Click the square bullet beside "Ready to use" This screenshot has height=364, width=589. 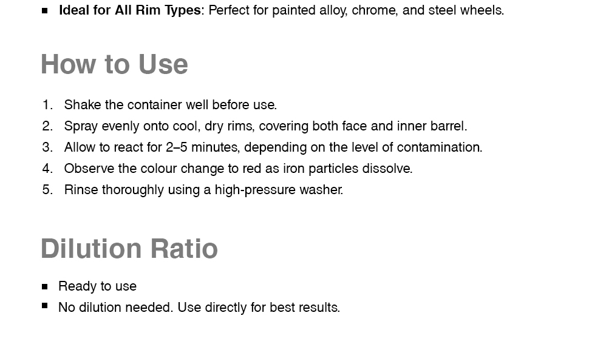pyautogui.click(x=45, y=286)
